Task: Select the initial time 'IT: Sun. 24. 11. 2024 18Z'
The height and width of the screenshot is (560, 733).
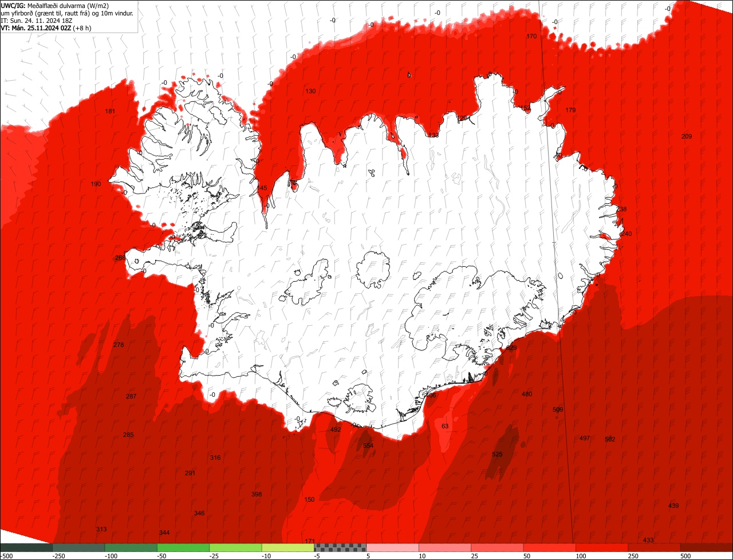Action: coord(37,20)
